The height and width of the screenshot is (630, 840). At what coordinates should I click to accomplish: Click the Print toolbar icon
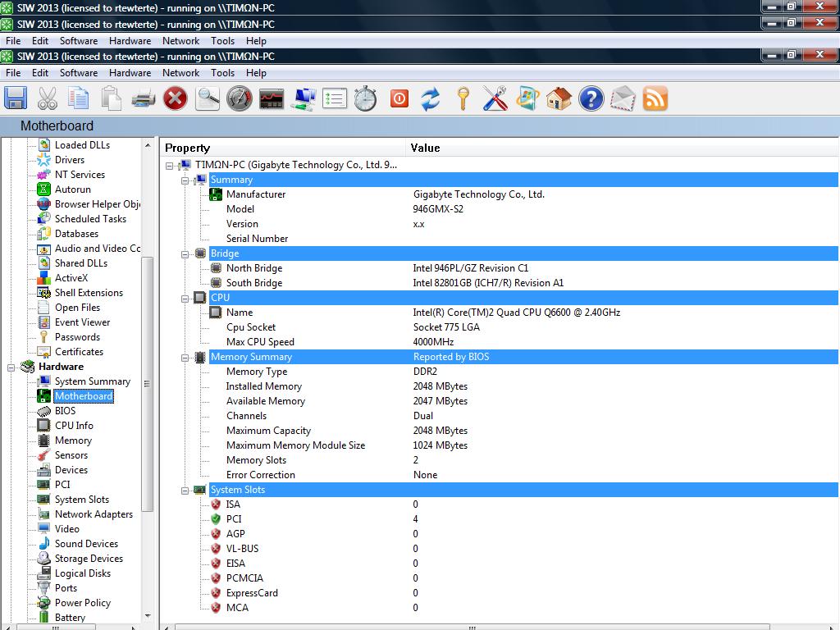click(x=143, y=98)
